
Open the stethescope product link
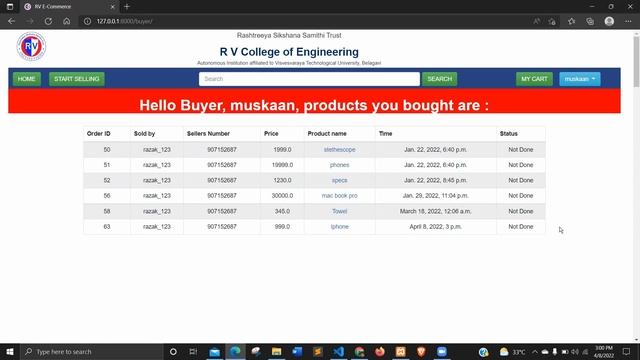pos(340,150)
